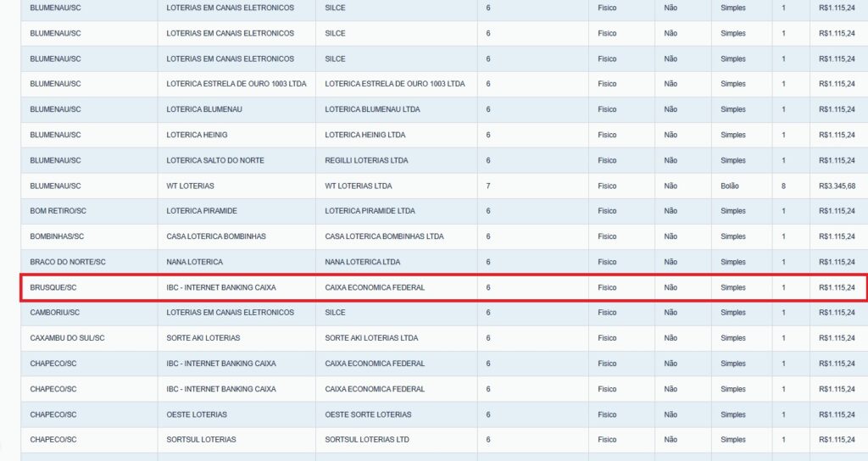
Task: Select the CAXAMBU DO SUL/SC cell
Action: pos(68,338)
